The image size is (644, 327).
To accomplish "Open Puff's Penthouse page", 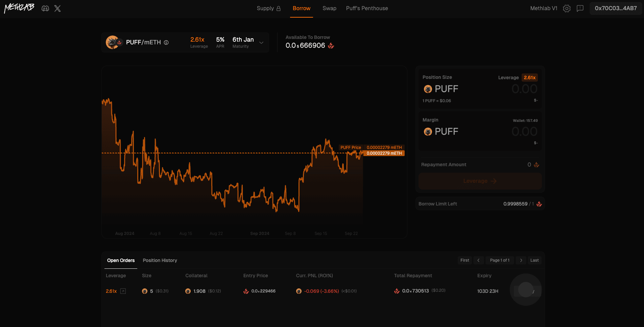I will tap(367, 8).
